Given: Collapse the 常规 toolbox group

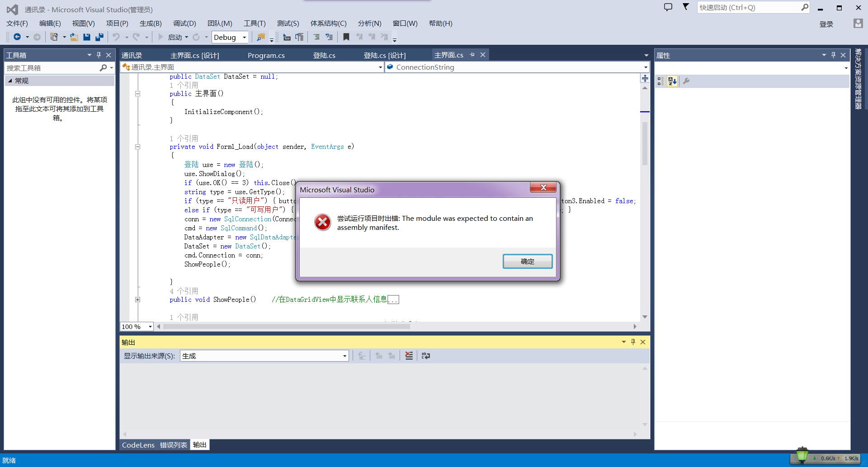Looking at the screenshot, I should (10, 81).
